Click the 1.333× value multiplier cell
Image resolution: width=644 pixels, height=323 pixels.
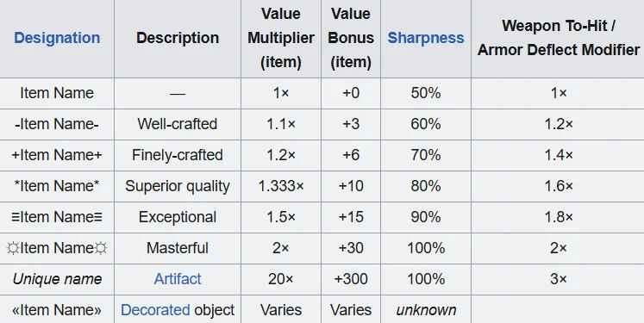click(x=281, y=186)
